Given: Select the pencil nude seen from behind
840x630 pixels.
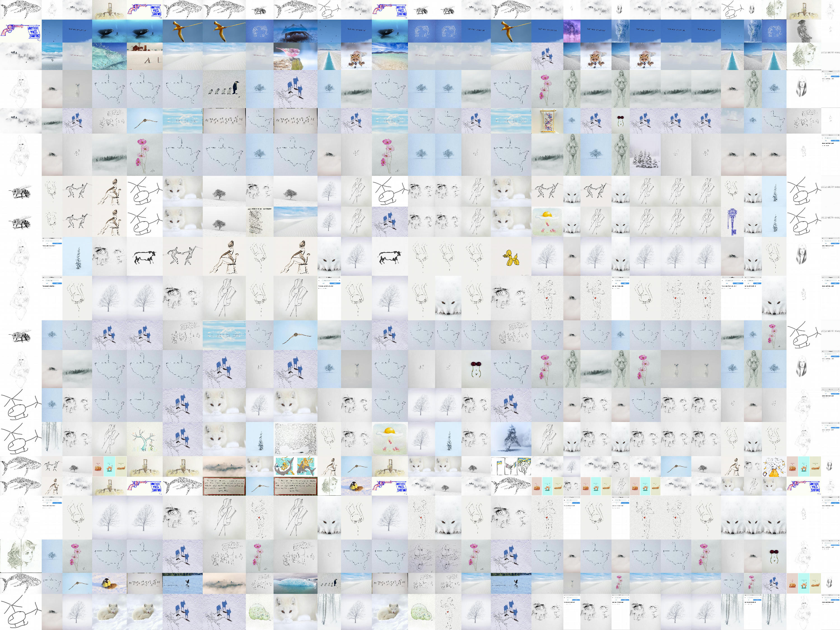Looking at the screenshot, I should pos(804,31).
